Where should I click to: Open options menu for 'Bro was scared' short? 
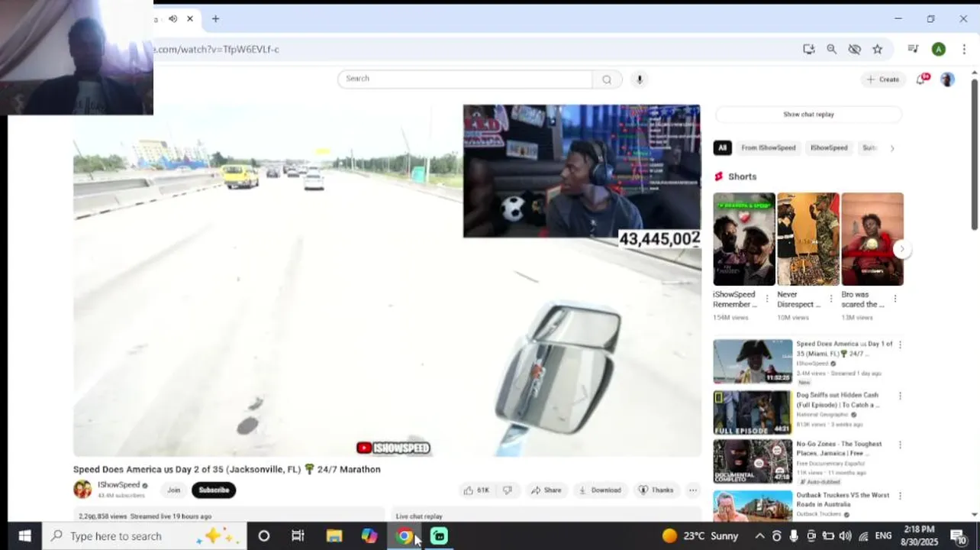click(x=895, y=299)
